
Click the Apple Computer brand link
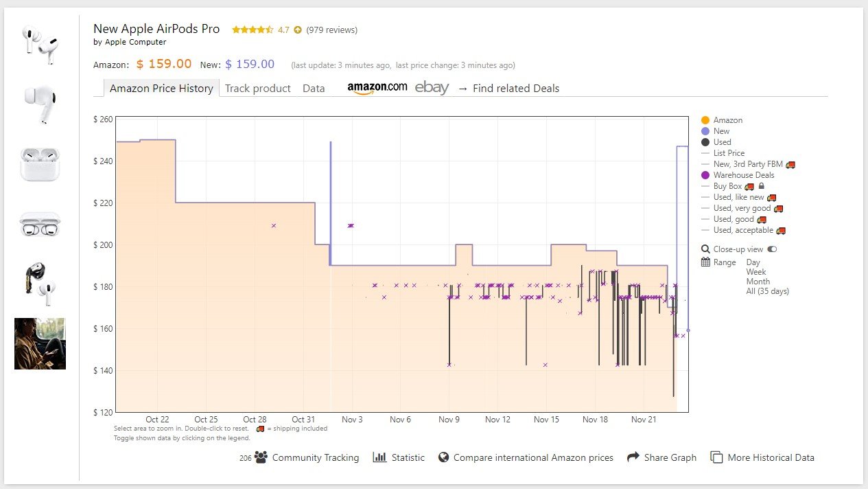pos(135,42)
